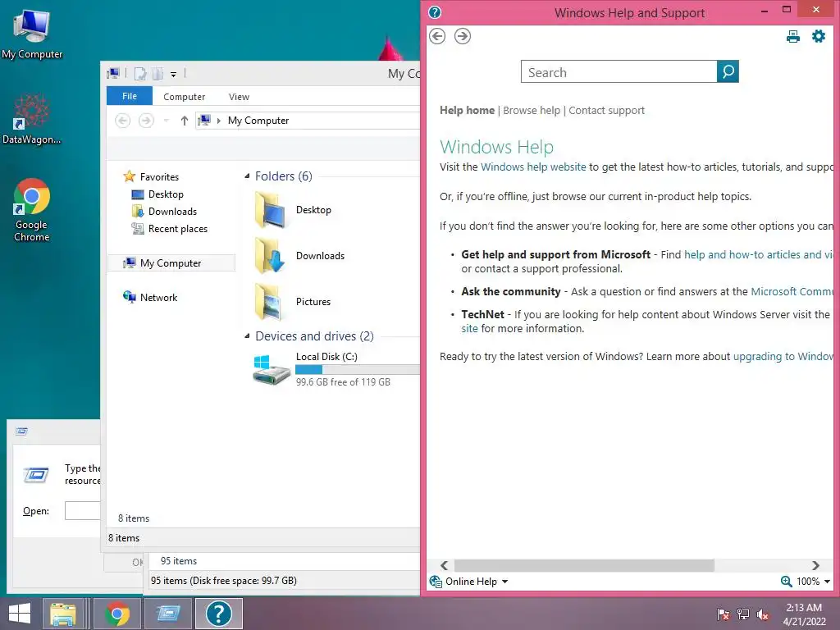Viewport: 840px width, 630px height.
Task: Select My Computer in navigation pane
Action: [x=171, y=263]
